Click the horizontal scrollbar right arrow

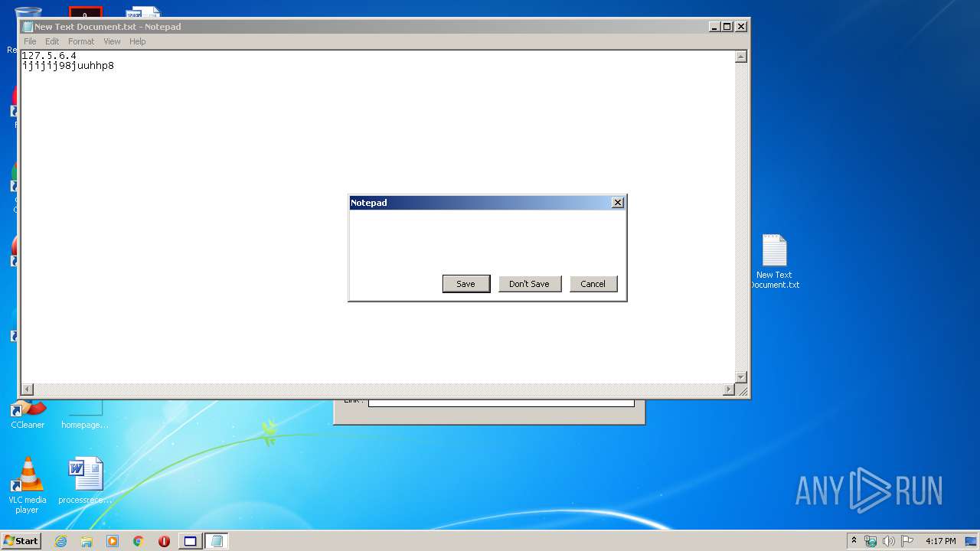[x=729, y=390]
